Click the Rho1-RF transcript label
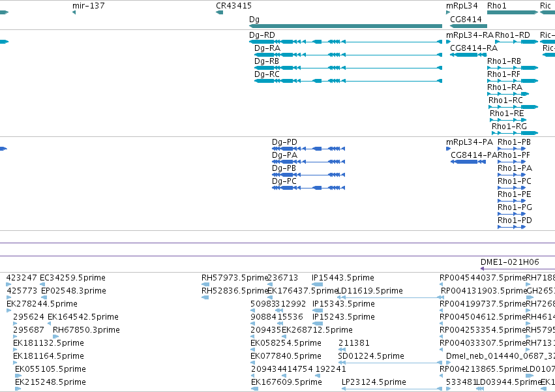 [x=503, y=74]
